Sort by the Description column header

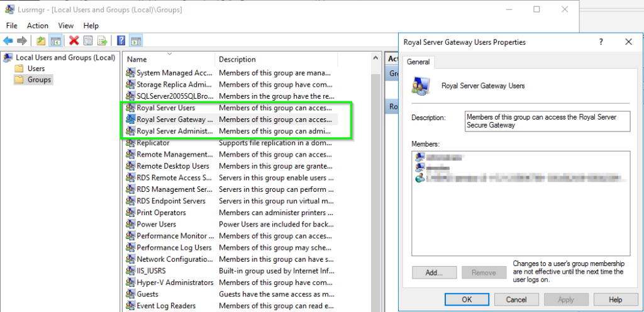276,59
